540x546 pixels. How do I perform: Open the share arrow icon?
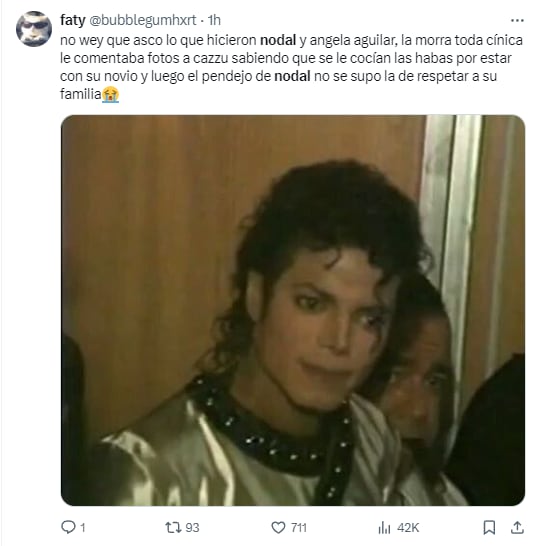pos(517,527)
